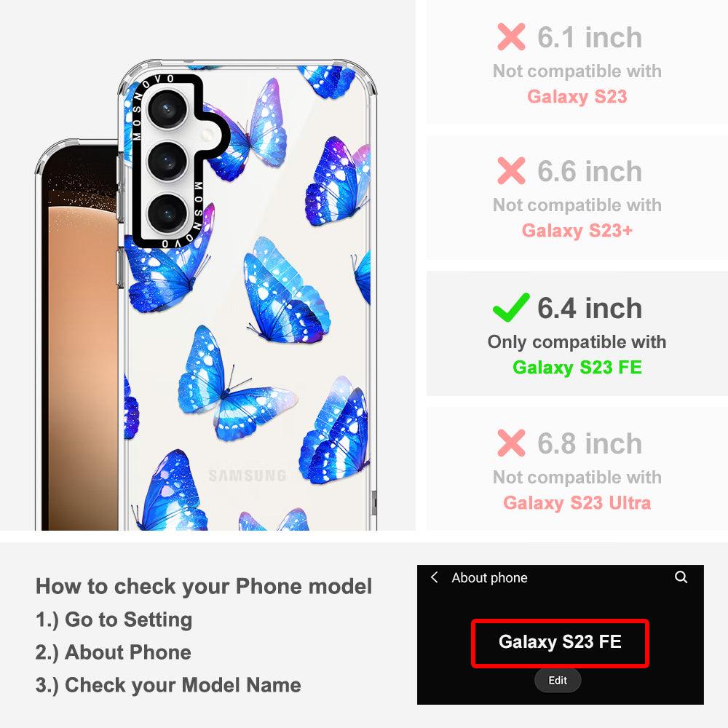728x728 pixels.
Task: Click the bottom camera lens on case
Action: pyautogui.click(x=167, y=213)
